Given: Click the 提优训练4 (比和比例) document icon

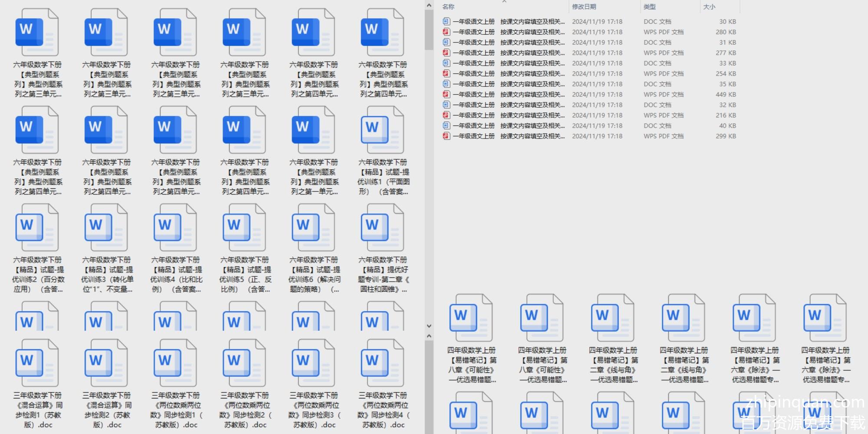Looking at the screenshot, I should coord(175,228).
